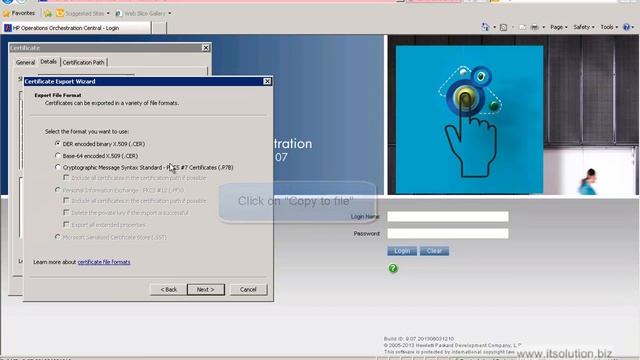Open the Tools dropdown menu
The image size is (640, 360).
tap(609, 27)
